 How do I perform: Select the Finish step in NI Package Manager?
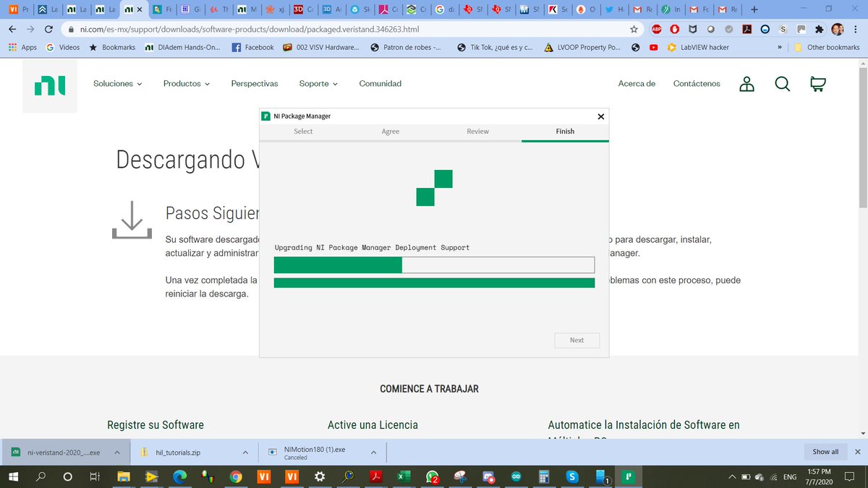pyautogui.click(x=565, y=132)
